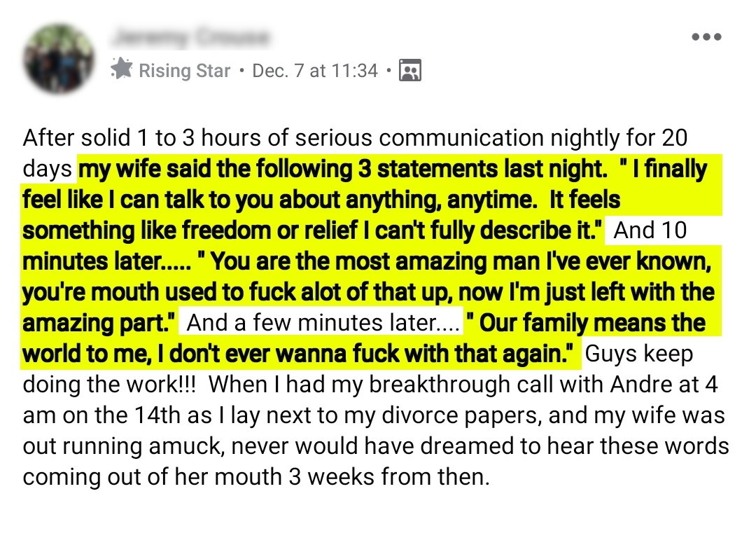
Task: Click the "Guys keep" text after highlight
Action: pyautogui.click(x=638, y=354)
